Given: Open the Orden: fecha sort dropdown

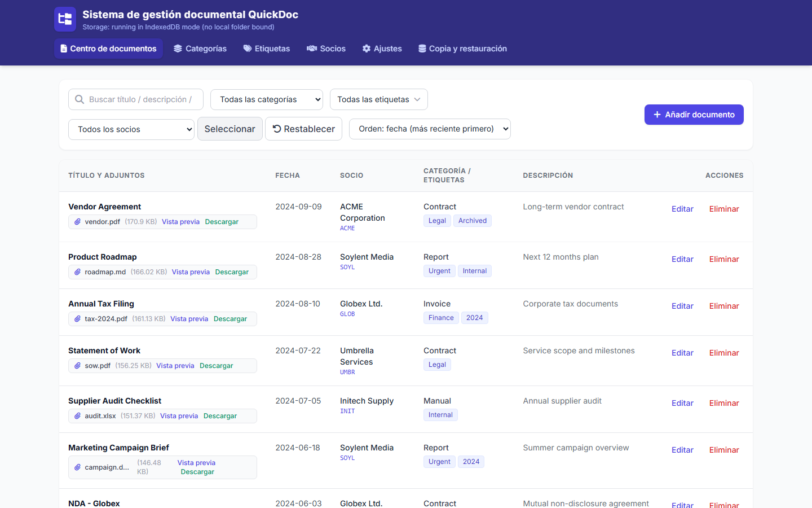Looking at the screenshot, I should [430, 129].
